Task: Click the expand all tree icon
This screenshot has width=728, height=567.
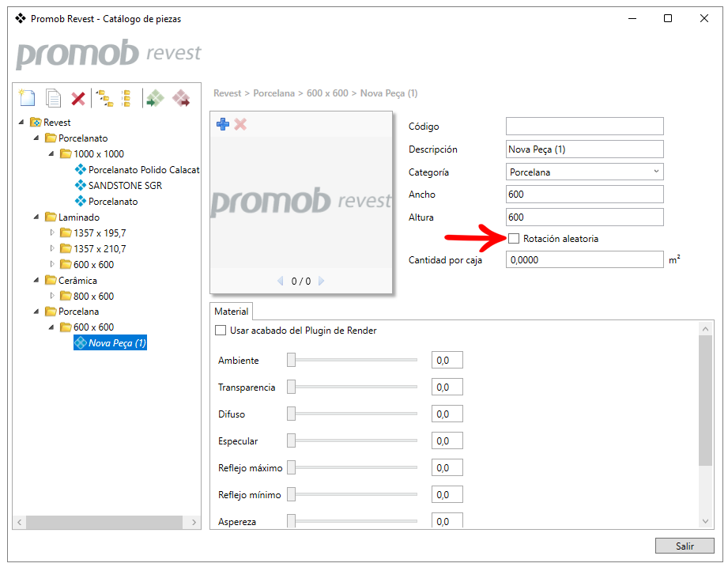Action: tap(104, 98)
